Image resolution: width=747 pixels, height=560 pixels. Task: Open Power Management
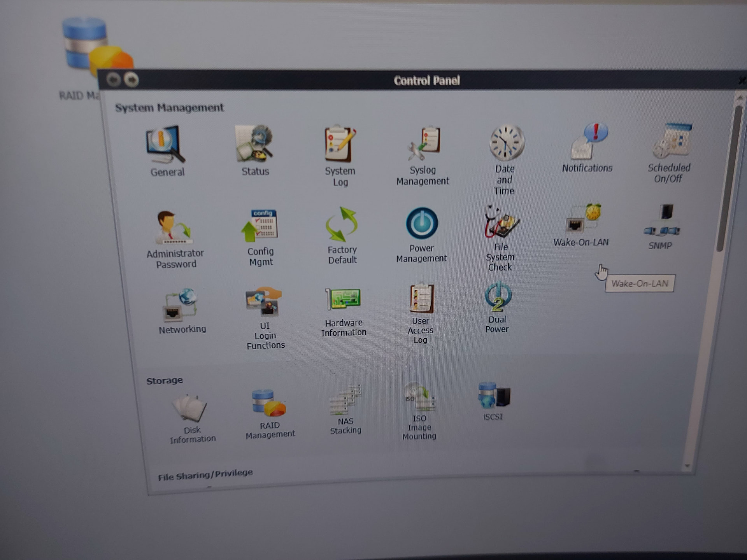point(422,224)
